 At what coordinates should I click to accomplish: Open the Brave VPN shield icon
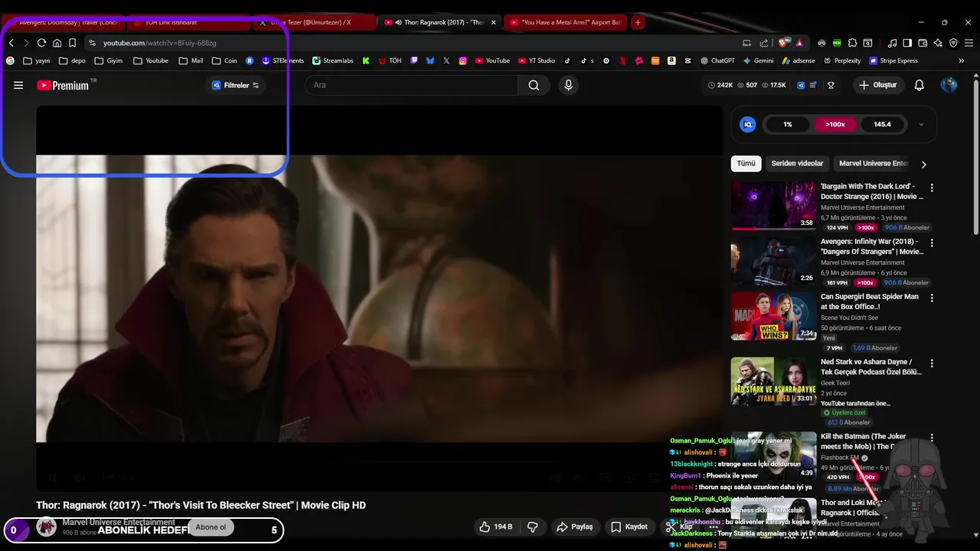(953, 43)
